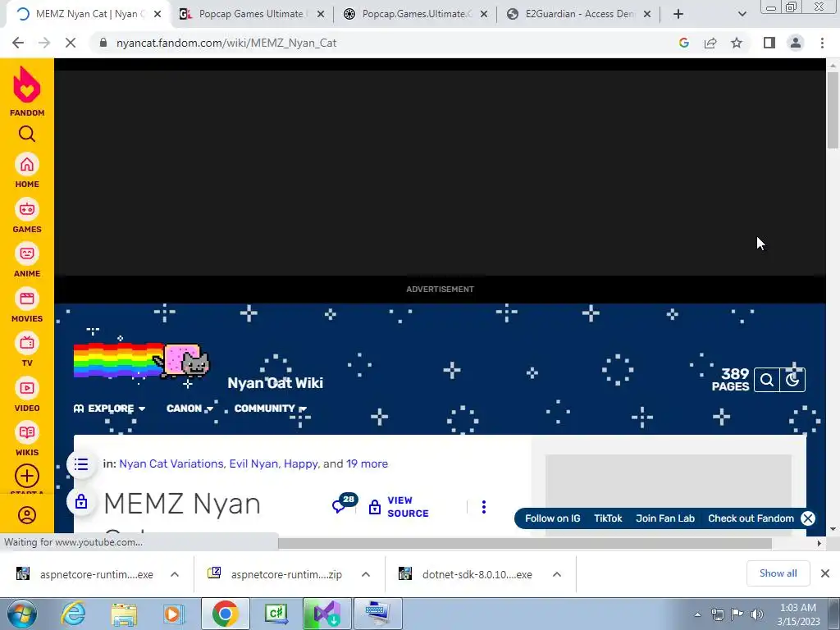Expand the Canon menu
The width and height of the screenshot is (840, 630).
coord(189,409)
